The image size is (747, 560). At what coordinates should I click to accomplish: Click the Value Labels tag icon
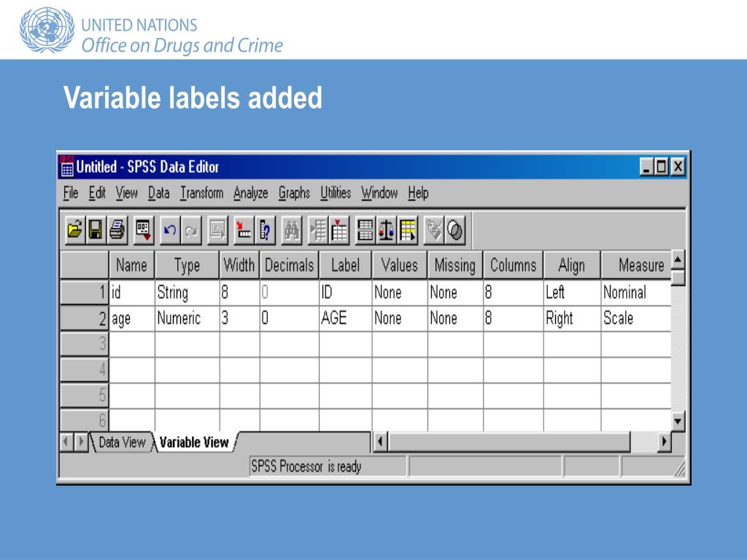pyautogui.click(x=434, y=231)
